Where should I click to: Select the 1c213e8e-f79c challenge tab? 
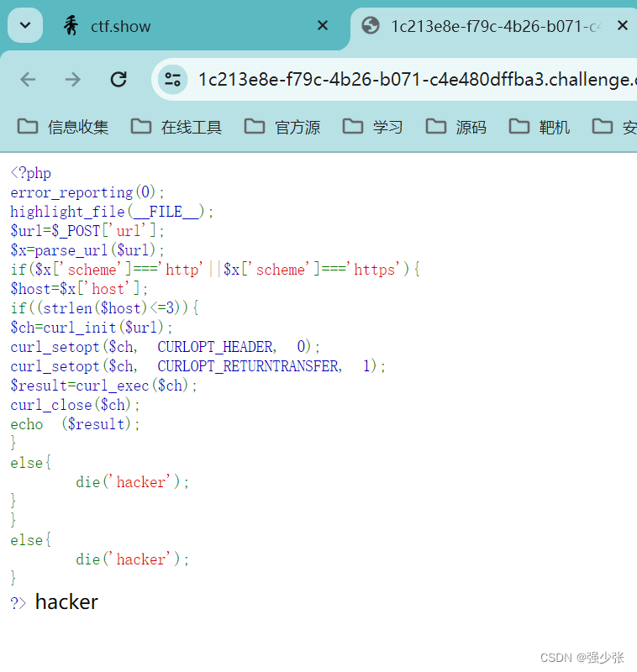493,27
